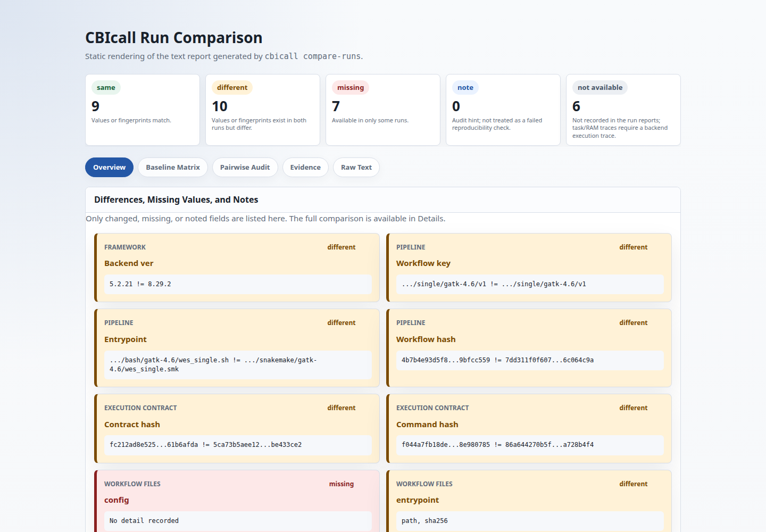Click 'different' status in Workflow hash card
Screen dimensions: 766x532
(x=634, y=323)
